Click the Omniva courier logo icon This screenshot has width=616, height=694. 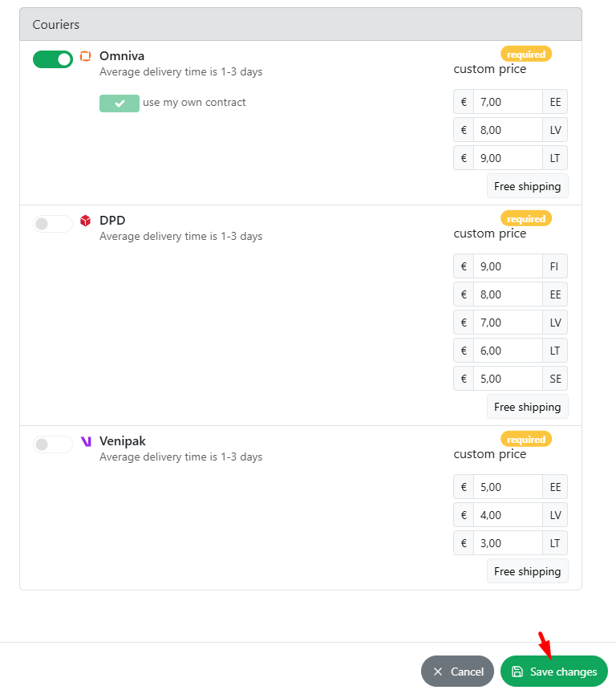click(85, 56)
